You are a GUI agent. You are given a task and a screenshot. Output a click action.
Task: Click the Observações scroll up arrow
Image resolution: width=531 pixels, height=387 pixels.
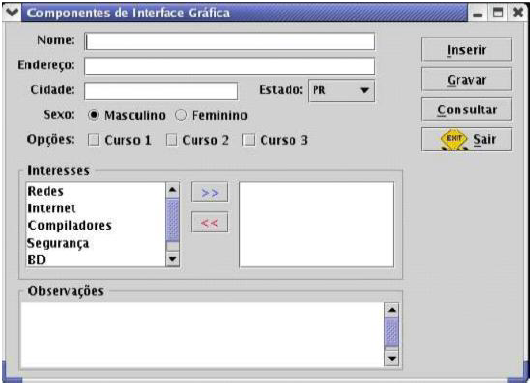pyautogui.click(x=392, y=310)
